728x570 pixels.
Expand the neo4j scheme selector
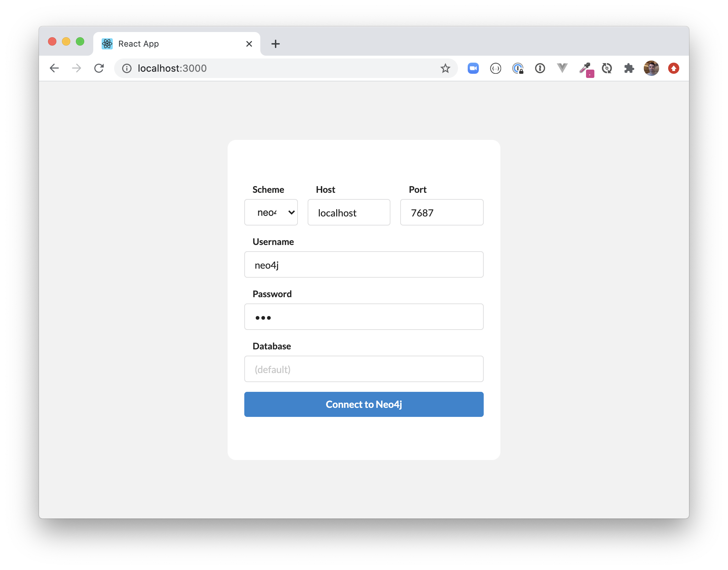point(271,212)
